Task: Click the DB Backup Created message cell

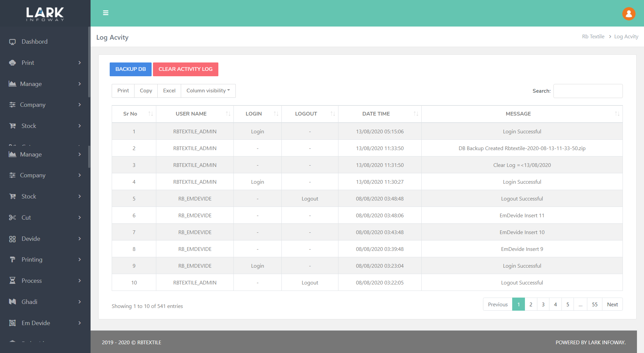Action: [522, 148]
